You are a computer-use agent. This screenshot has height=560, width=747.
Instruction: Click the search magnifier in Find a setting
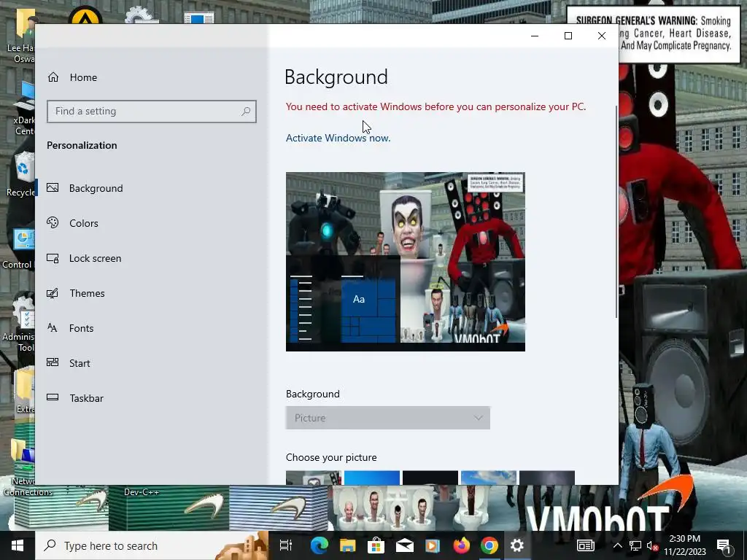click(x=246, y=112)
